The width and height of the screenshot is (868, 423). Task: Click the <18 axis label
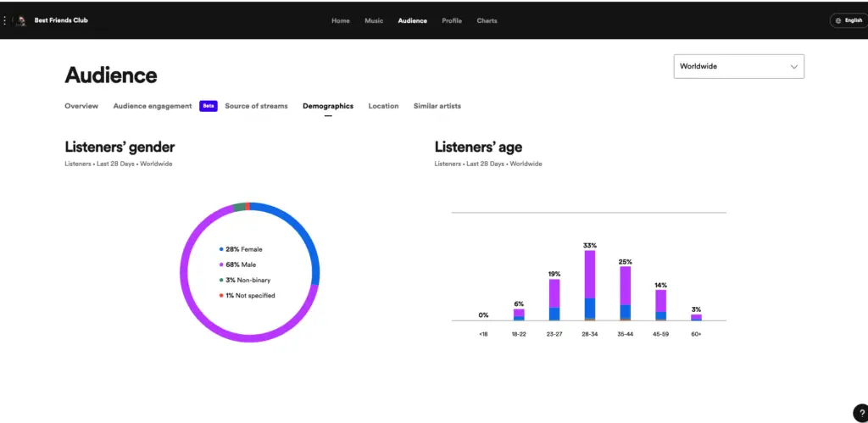[x=483, y=334]
